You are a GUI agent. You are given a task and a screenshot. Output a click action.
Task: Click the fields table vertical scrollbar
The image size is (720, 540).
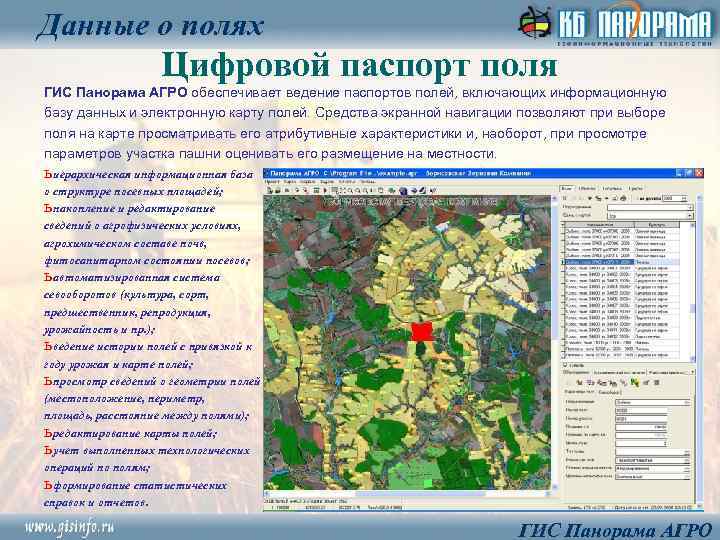(x=693, y=292)
